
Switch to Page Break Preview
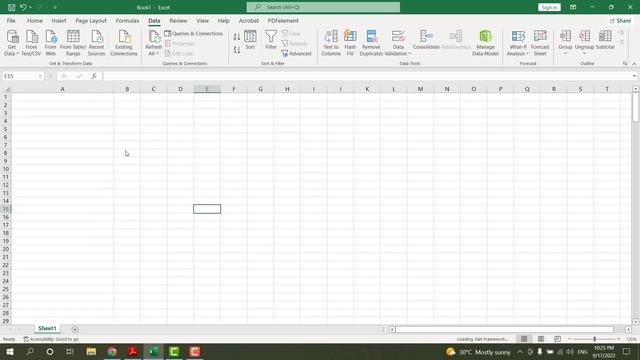(558, 339)
